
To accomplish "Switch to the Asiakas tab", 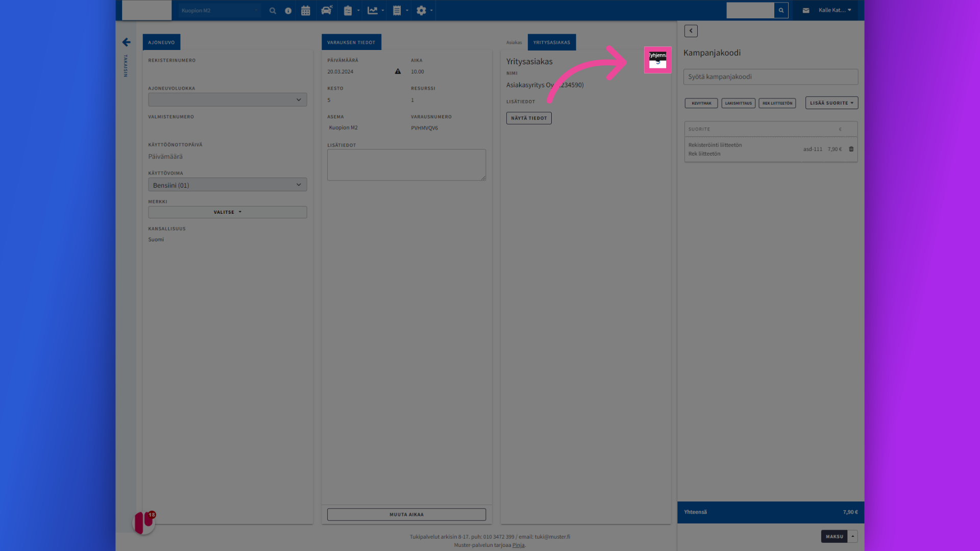I will coord(514,42).
